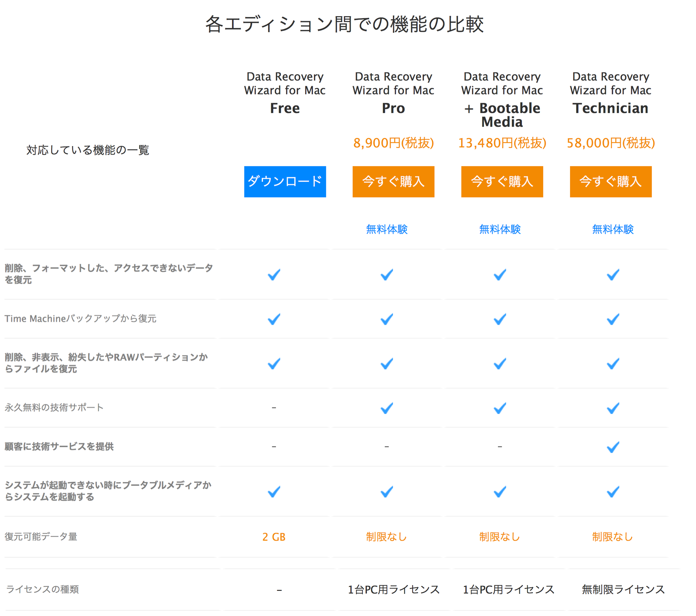
Task: Click Pro checkmark in deleted data recovery row
Action: (x=386, y=275)
